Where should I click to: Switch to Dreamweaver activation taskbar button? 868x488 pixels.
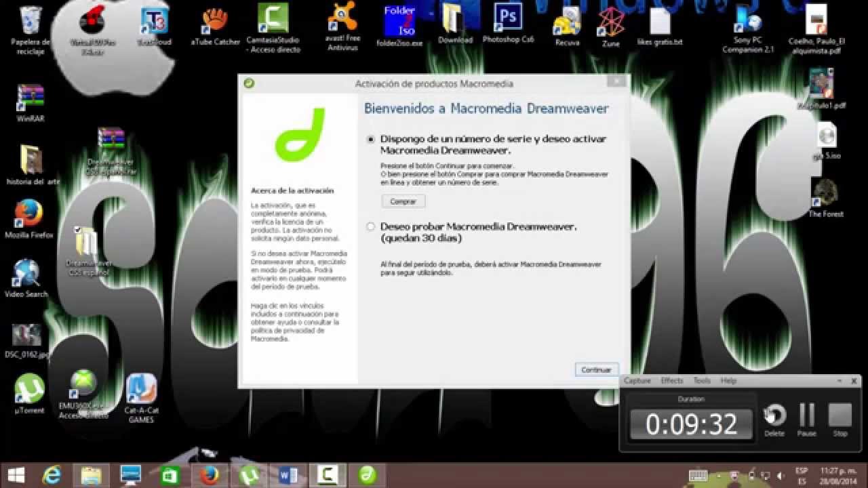pyautogui.click(x=367, y=475)
